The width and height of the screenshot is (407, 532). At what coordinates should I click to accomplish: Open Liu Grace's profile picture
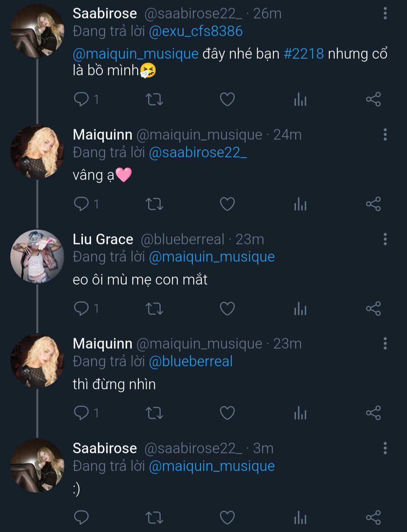tap(37, 256)
